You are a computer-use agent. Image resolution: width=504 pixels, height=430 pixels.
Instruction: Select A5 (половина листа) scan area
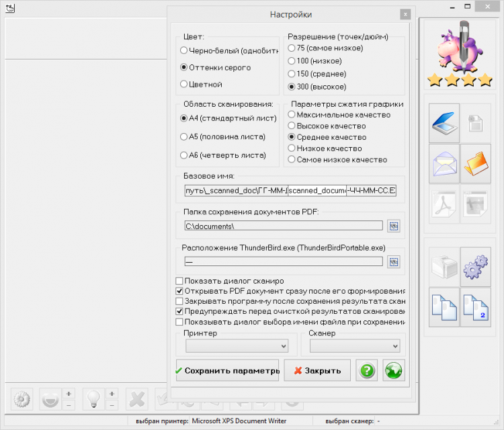[x=222, y=136]
